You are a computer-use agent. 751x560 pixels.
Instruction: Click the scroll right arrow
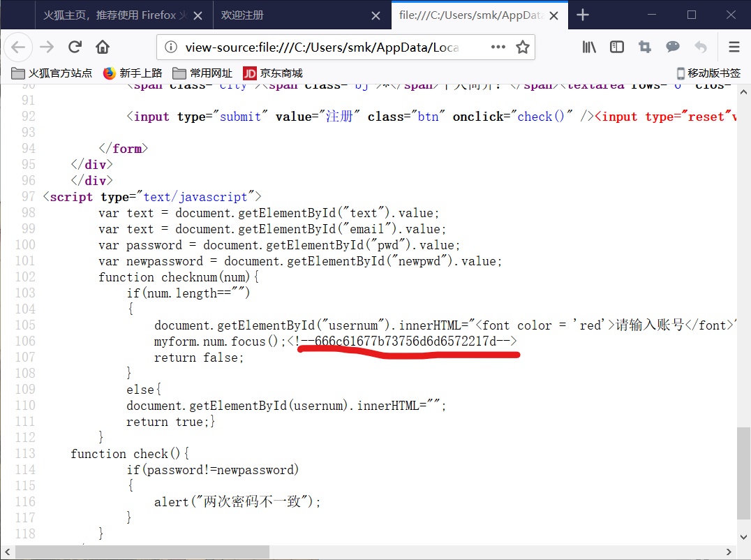pos(729,552)
